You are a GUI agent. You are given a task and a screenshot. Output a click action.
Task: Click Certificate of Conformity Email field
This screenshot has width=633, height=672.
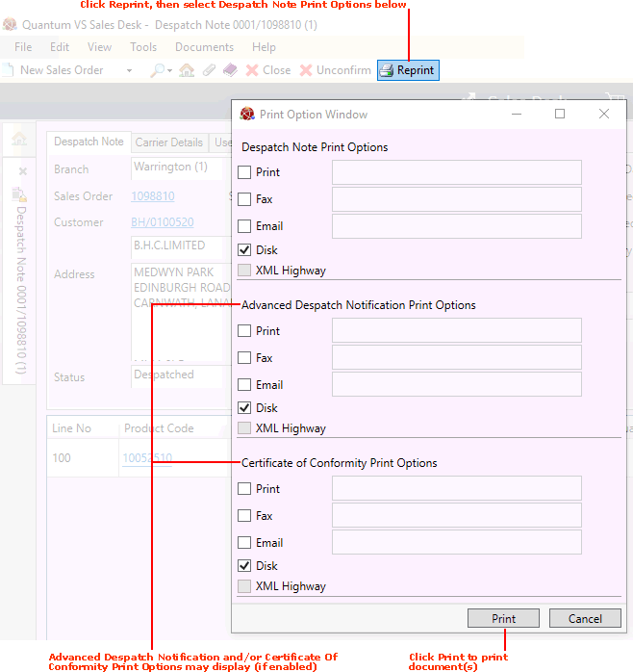(457, 542)
